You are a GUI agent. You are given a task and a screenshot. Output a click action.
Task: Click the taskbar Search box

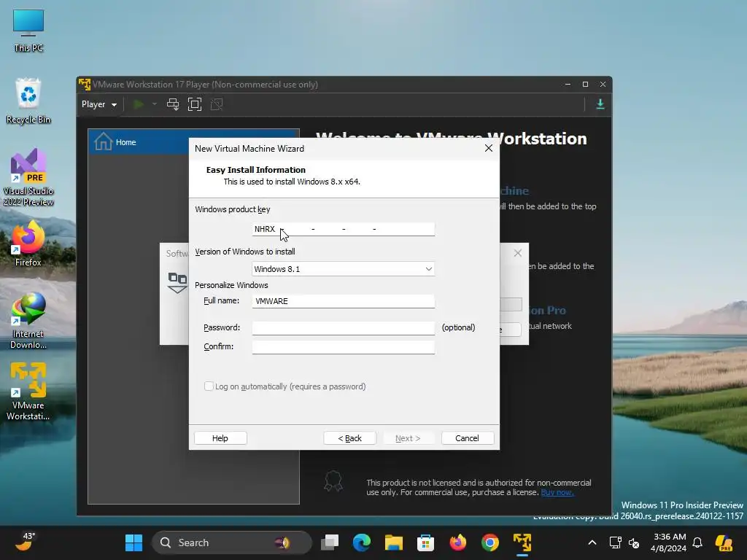click(231, 542)
